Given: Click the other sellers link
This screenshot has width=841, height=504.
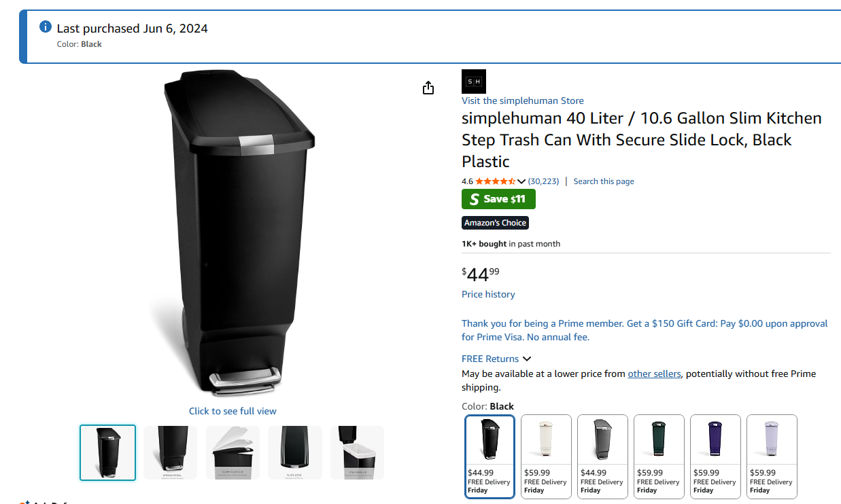Looking at the screenshot, I should point(654,374).
